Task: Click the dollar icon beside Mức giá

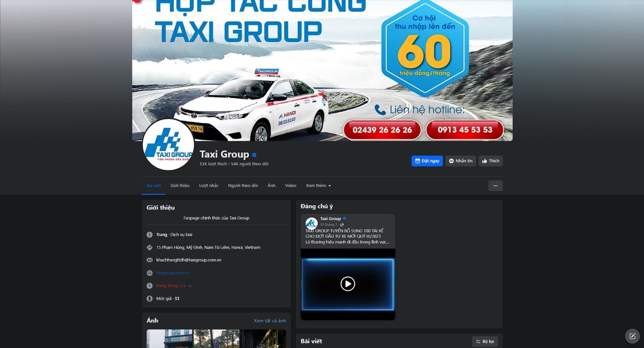Action: [x=149, y=299]
